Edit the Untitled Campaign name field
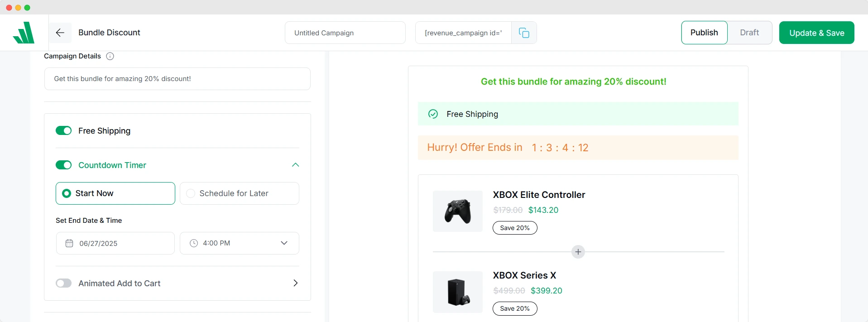The width and height of the screenshot is (868, 322). (x=345, y=33)
